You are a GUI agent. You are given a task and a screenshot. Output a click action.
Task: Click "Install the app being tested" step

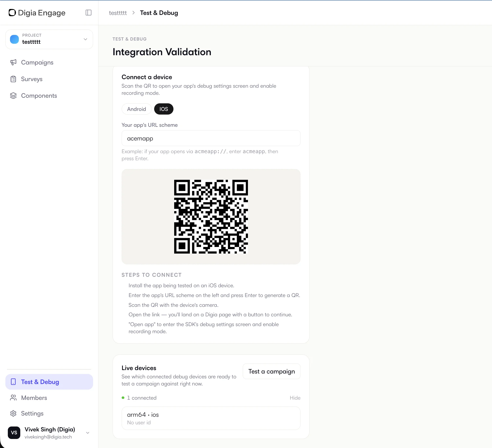click(x=181, y=285)
